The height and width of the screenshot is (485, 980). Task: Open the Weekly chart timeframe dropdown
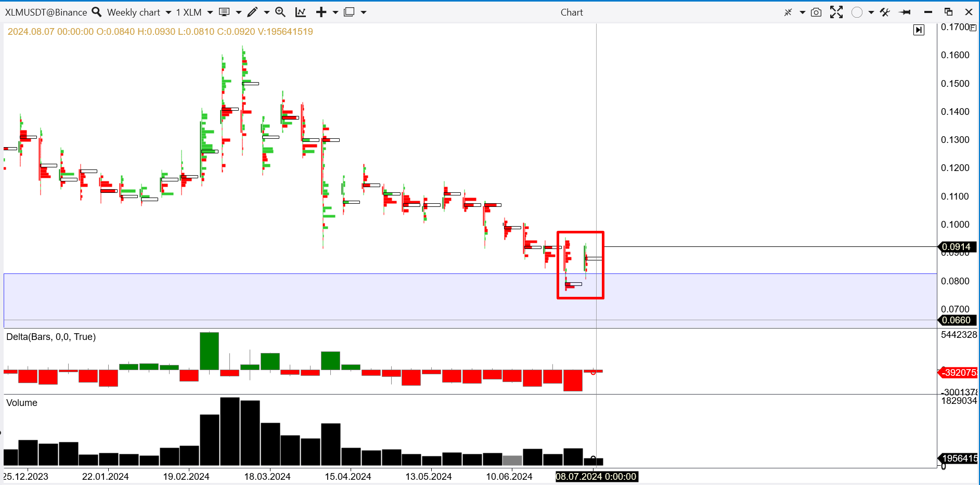(168, 12)
